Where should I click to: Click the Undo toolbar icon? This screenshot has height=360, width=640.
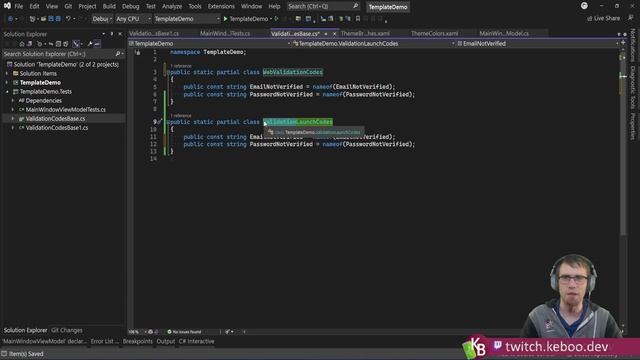click(68, 19)
